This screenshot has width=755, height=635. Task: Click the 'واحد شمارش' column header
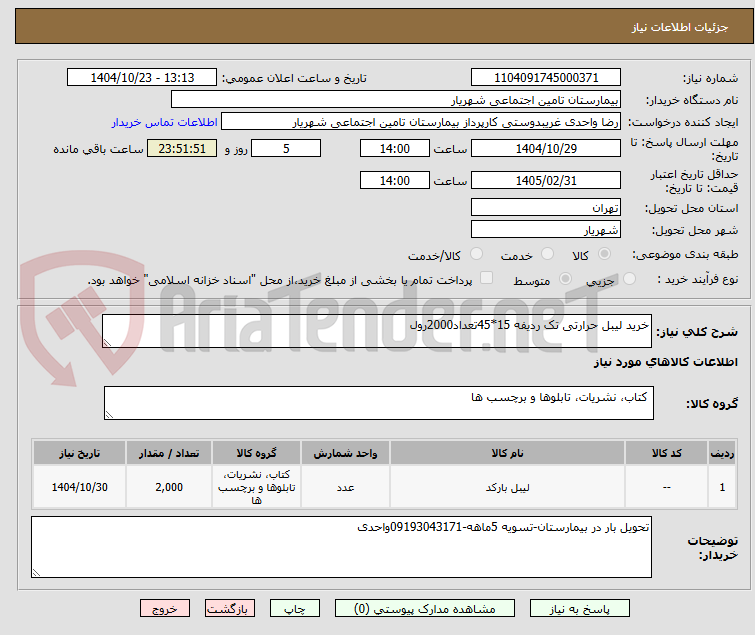click(x=345, y=453)
